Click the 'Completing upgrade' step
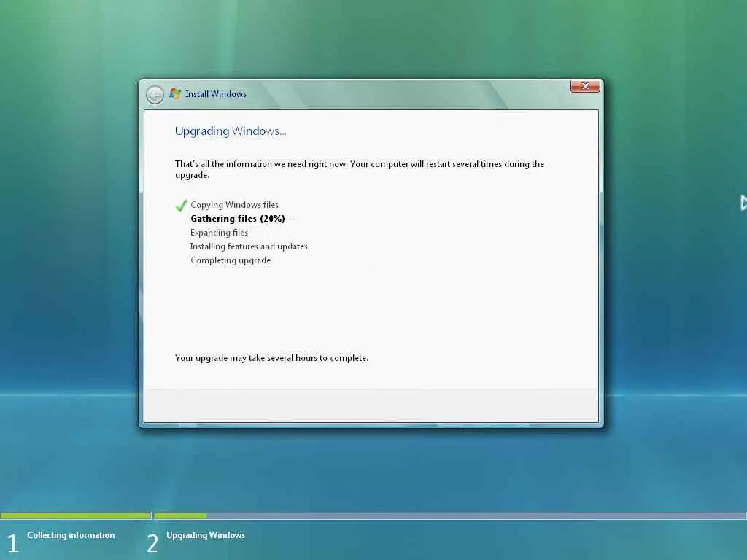The image size is (747, 560). [231, 260]
